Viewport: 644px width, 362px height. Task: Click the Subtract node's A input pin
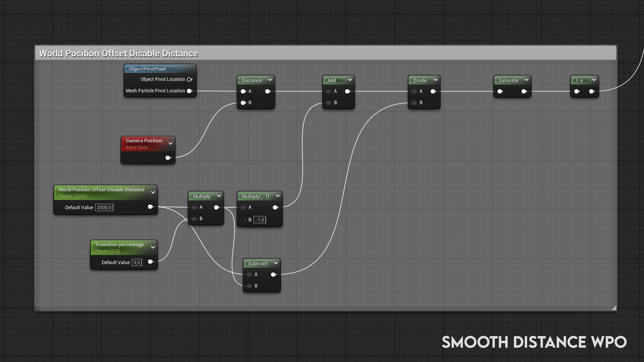(x=249, y=275)
